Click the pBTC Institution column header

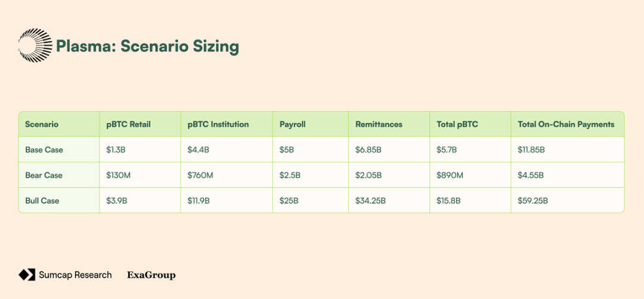click(x=218, y=124)
